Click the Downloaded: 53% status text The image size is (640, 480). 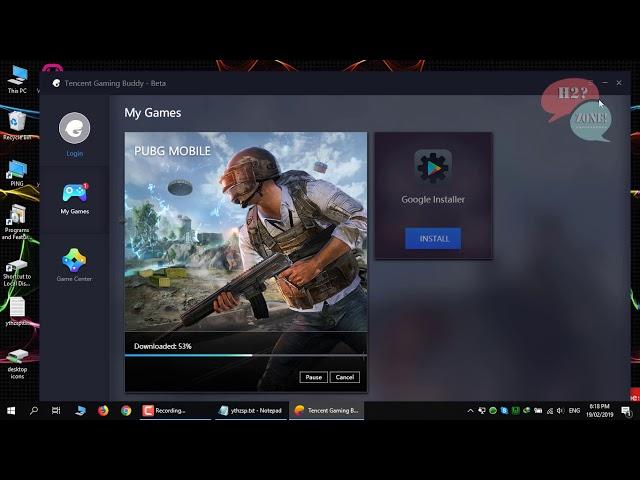162,346
